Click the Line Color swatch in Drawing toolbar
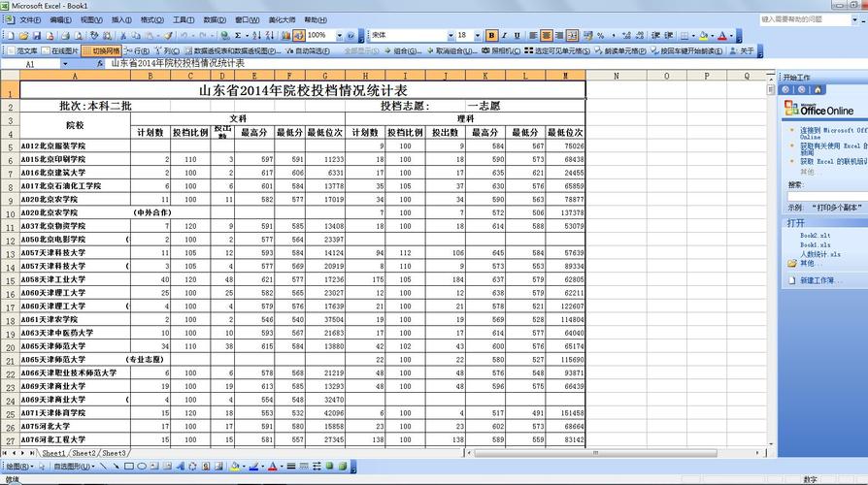Screen dimensions: 868x485 (x=253, y=467)
